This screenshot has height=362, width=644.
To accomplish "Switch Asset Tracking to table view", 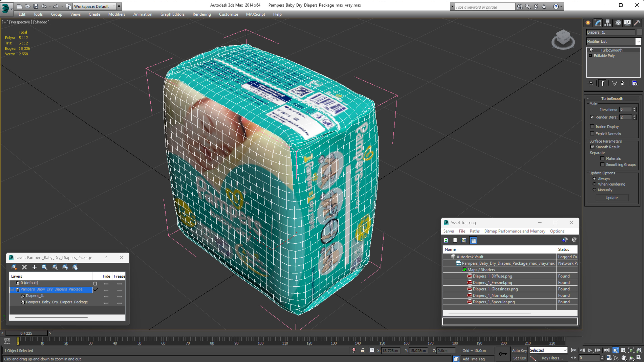I will pos(474,240).
